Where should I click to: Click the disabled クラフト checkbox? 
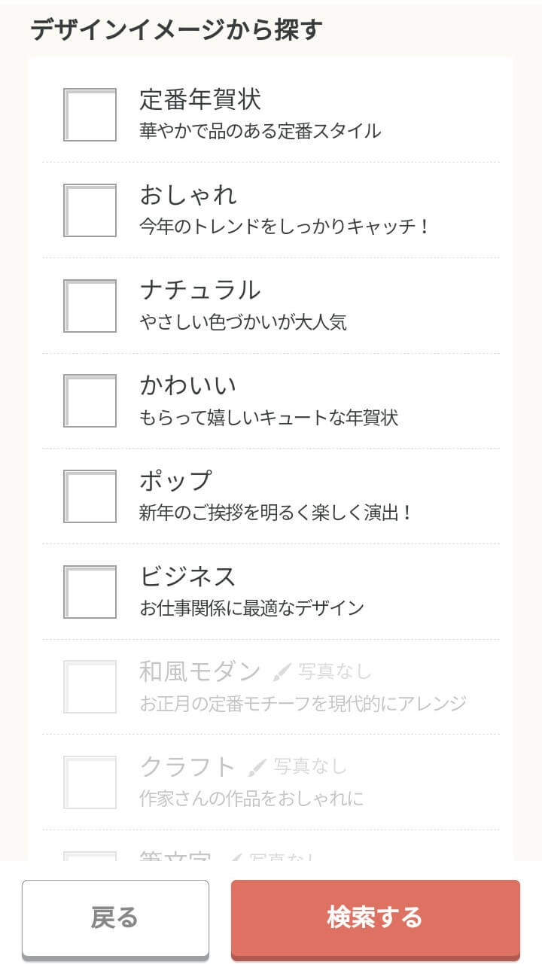[x=90, y=782]
